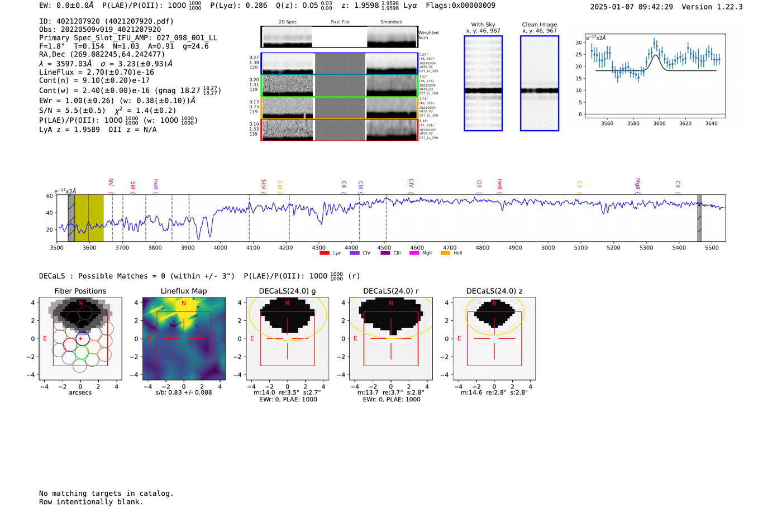Select the MgII line marker label
This screenshot has width=782, height=532.
click(x=637, y=186)
